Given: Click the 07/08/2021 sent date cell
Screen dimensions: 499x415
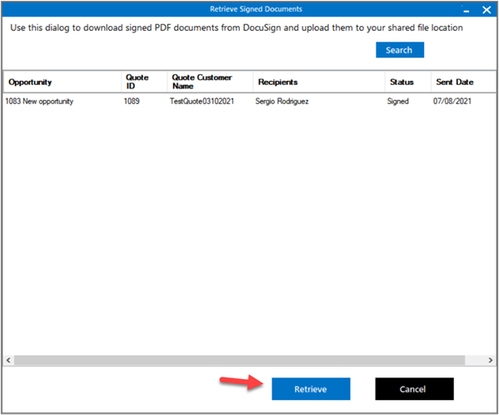Looking at the screenshot, I should coord(452,101).
